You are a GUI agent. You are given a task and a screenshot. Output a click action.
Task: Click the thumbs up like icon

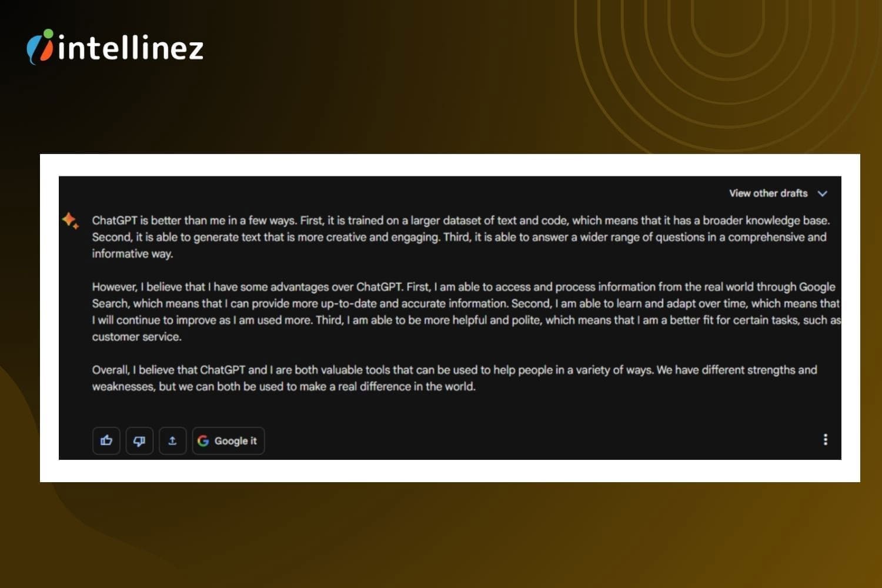coord(106,440)
